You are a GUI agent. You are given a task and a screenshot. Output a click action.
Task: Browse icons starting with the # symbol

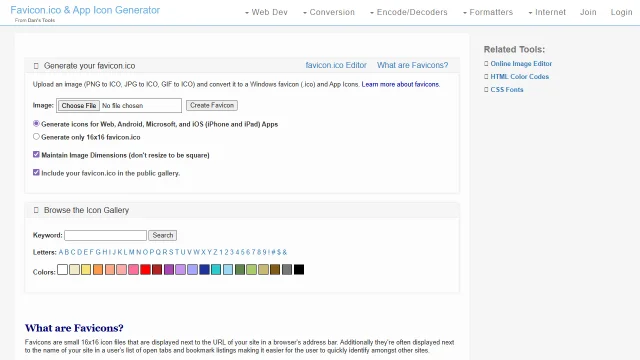click(x=273, y=252)
